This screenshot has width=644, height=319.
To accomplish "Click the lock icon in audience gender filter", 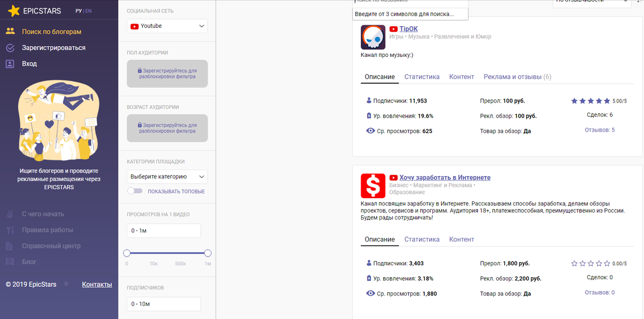I will click(x=140, y=70).
